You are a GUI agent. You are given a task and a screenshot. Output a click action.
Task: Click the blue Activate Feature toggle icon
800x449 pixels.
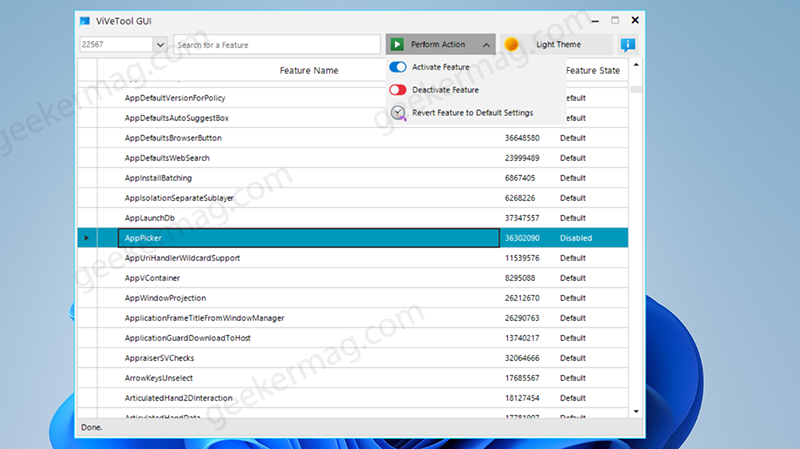coord(398,67)
